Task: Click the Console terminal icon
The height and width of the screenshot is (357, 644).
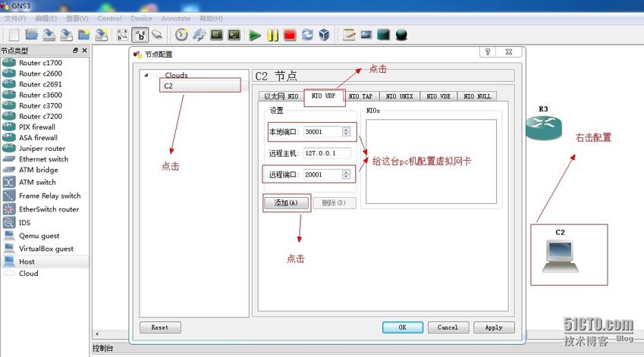Action: pos(234,35)
